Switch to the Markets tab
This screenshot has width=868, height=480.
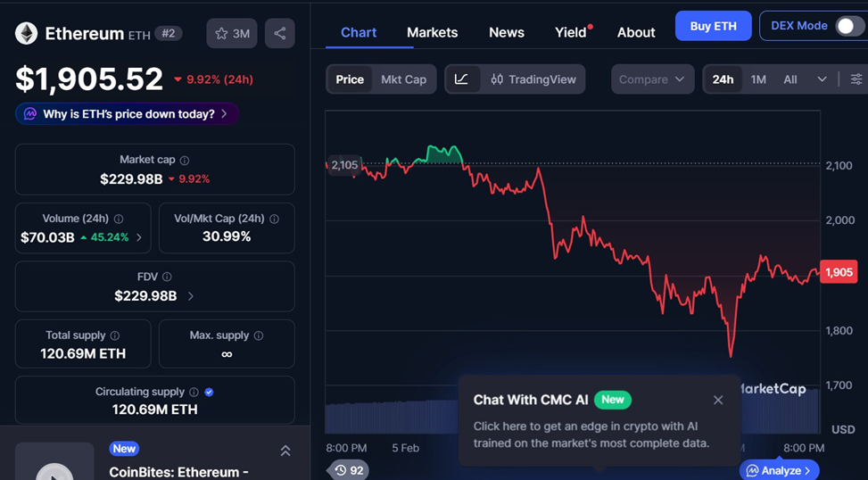[x=432, y=32]
